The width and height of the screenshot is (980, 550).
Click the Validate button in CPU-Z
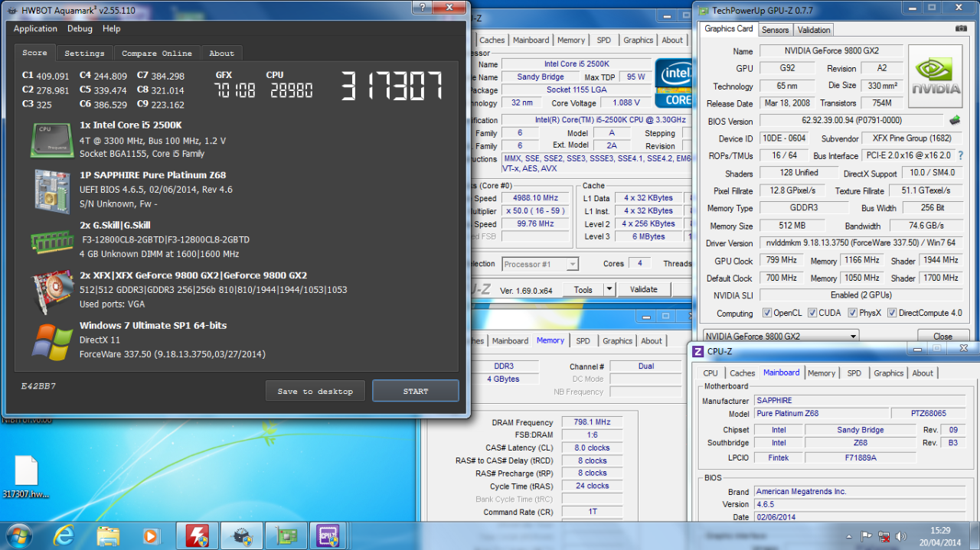[644, 289]
